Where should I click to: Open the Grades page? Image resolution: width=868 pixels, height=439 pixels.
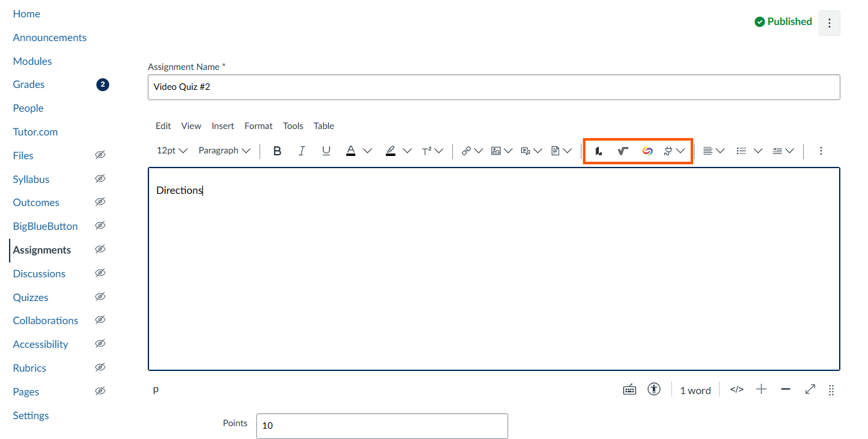(29, 84)
